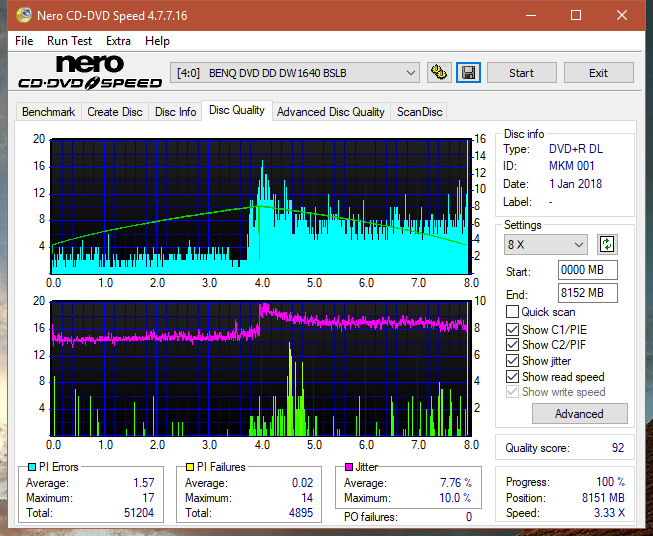
Task: Open the Extra menu
Action: tap(118, 41)
